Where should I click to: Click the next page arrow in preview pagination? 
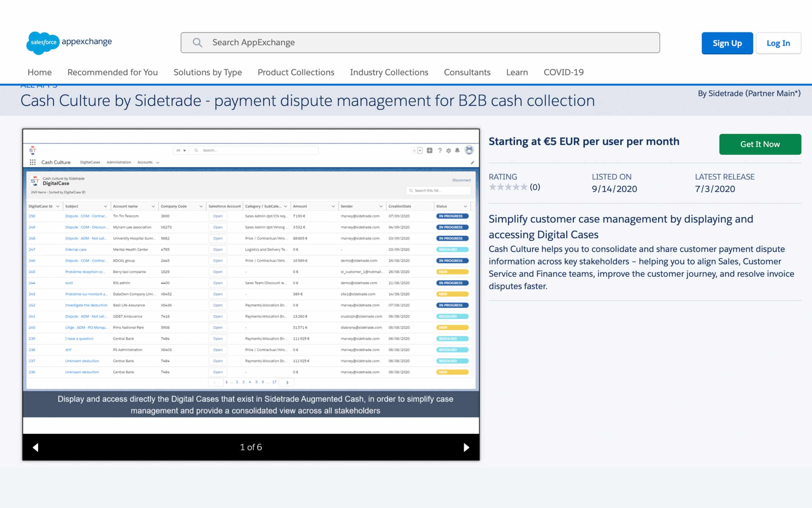coord(287,382)
